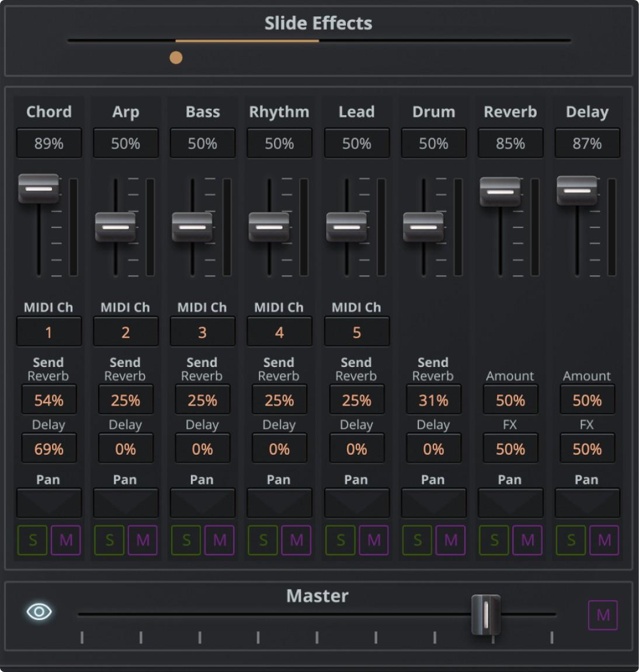
Task: Mute the Lead channel
Action: [x=373, y=540]
